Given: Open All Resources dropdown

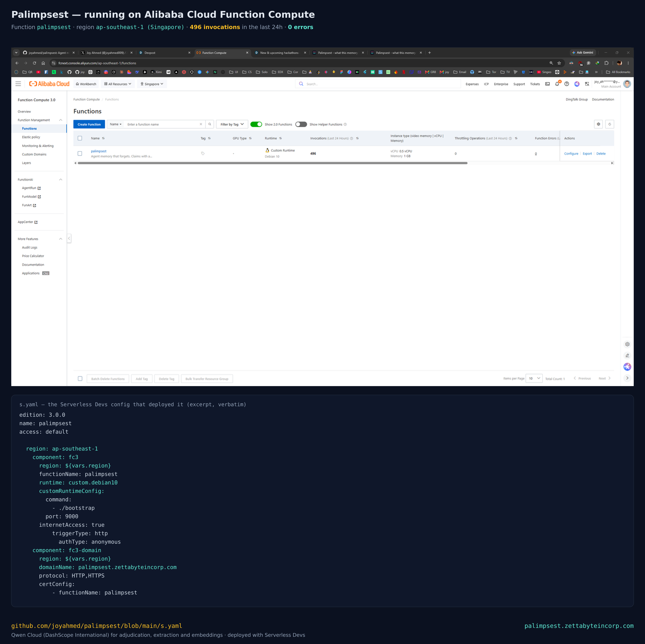Looking at the screenshot, I should click(x=118, y=84).
